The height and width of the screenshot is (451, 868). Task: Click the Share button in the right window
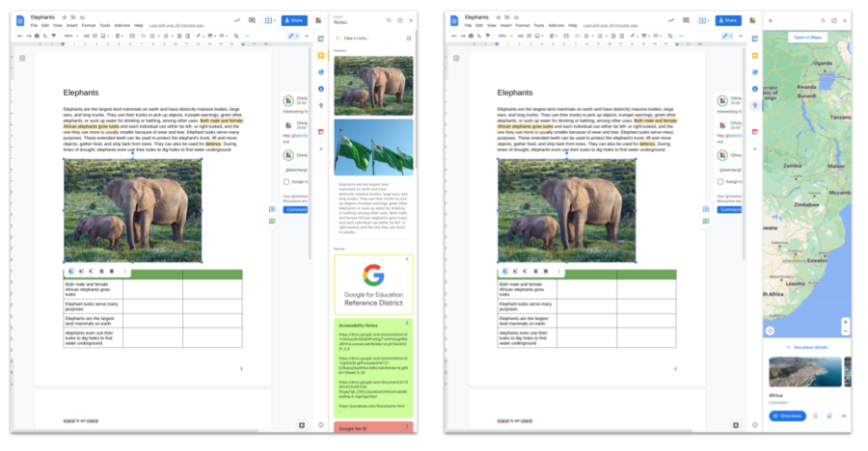[728, 20]
